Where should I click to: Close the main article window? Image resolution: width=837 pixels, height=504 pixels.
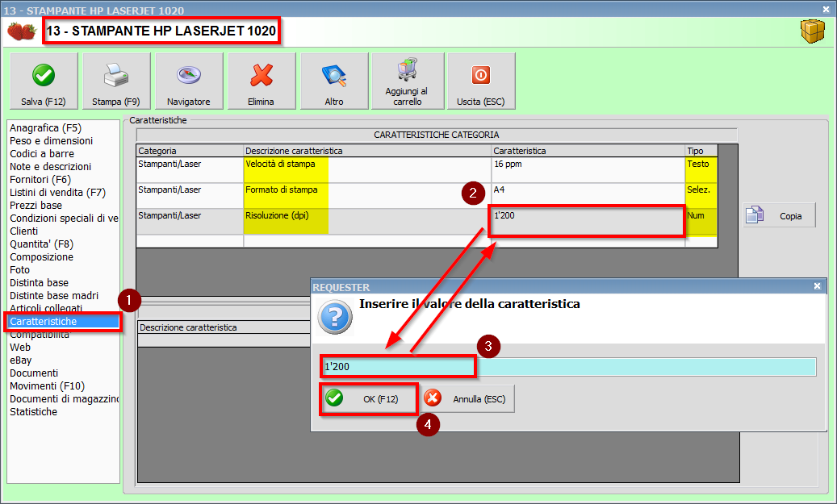tap(826, 9)
